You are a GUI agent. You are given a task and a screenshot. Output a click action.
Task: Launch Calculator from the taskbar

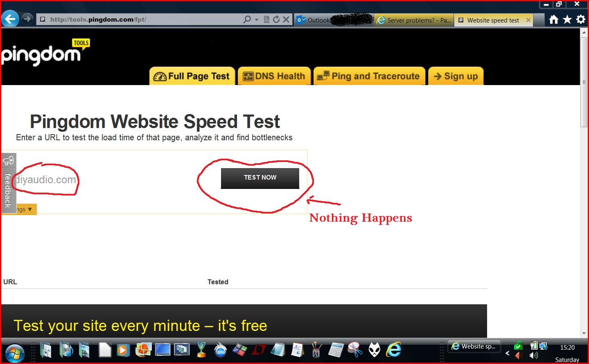coord(336,350)
